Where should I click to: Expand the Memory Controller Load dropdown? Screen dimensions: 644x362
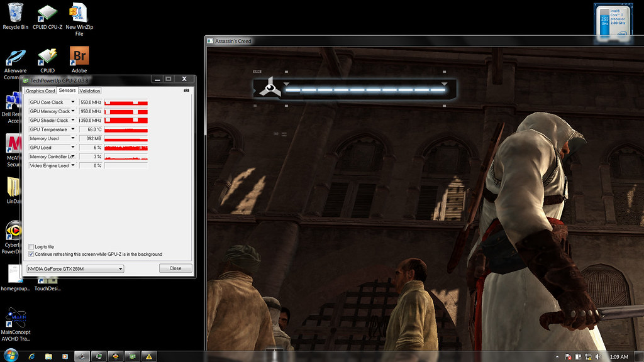(73, 156)
